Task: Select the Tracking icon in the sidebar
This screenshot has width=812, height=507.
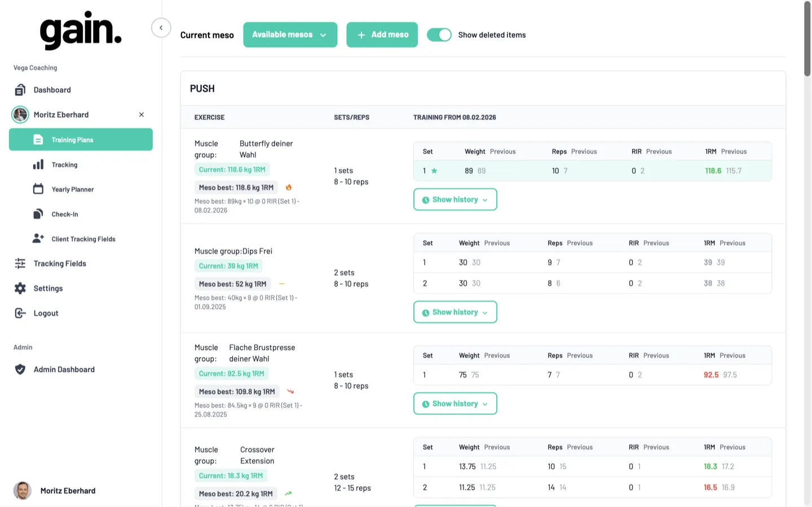Action: click(x=38, y=164)
